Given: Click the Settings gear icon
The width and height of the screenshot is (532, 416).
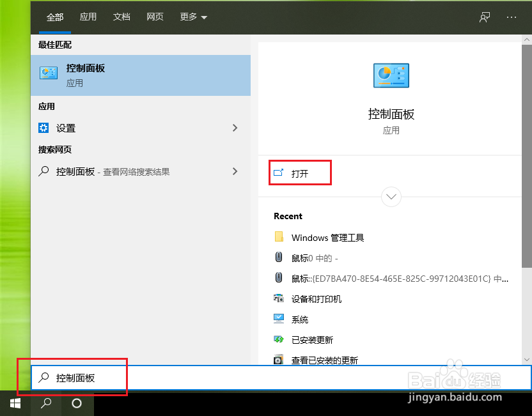Looking at the screenshot, I should click(x=43, y=128).
